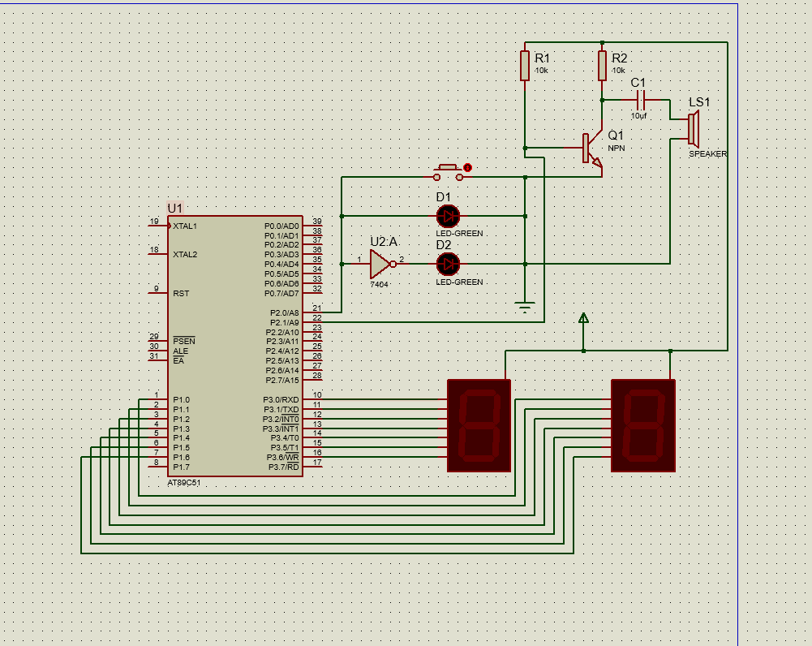Image resolution: width=812 pixels, height=646 pixels.
Task: Click resistor R1 component
Action: (525, 66)
